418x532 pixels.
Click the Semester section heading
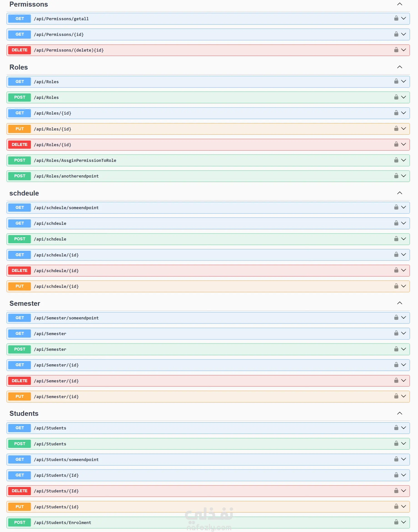[25, 303]
